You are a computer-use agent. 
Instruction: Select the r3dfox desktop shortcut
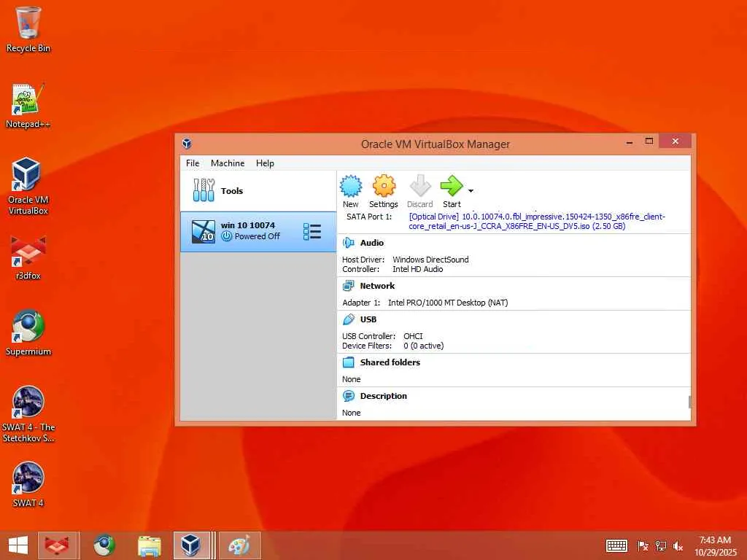(28, 257)
